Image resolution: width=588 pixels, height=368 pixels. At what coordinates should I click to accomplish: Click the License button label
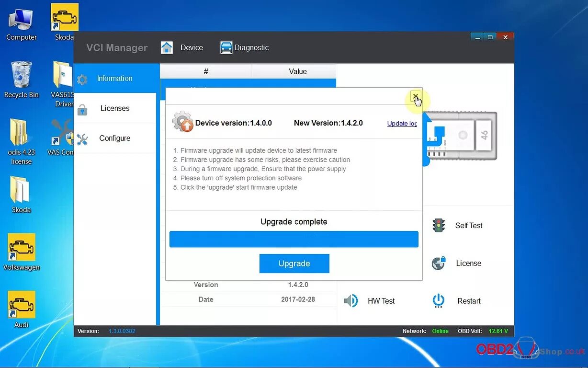coord(469,263)
